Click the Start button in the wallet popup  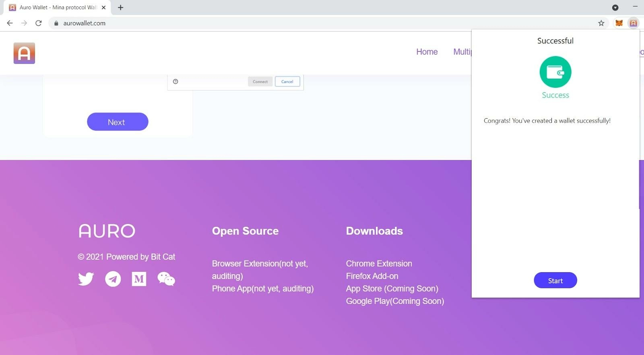(x=555, y=280)
